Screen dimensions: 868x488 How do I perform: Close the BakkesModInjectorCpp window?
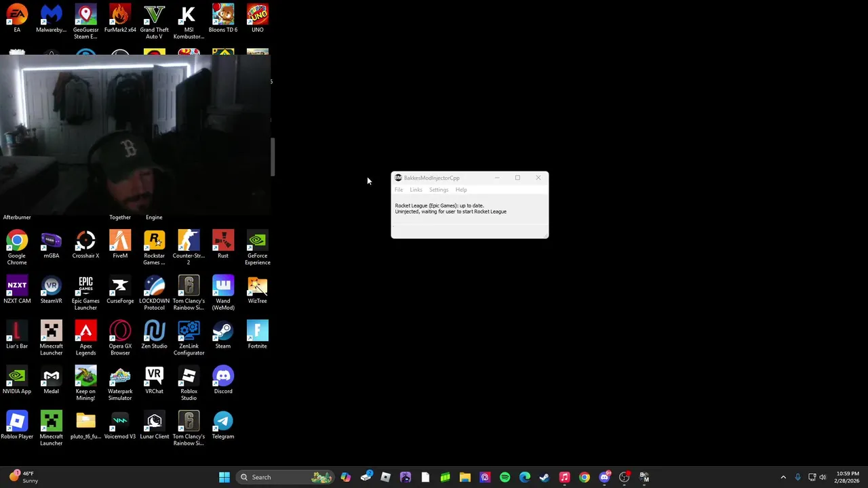click(538, 178)
